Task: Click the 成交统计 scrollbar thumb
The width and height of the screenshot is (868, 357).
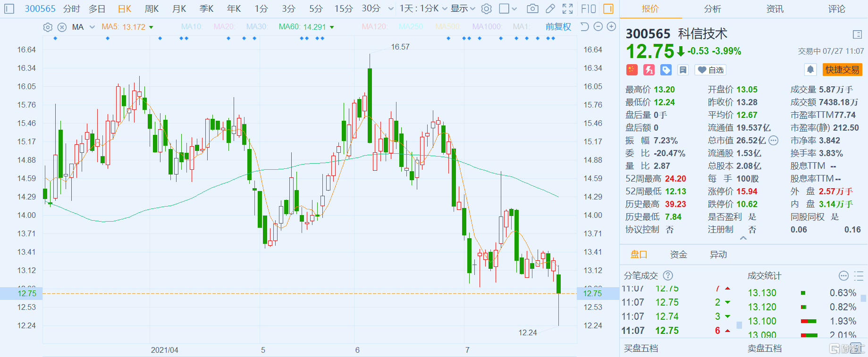Action: [863, 298]
